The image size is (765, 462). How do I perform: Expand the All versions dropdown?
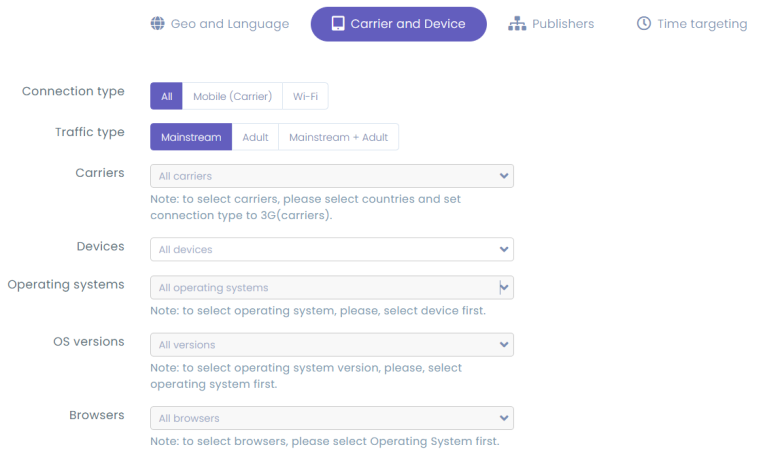[x=332, y=345]
